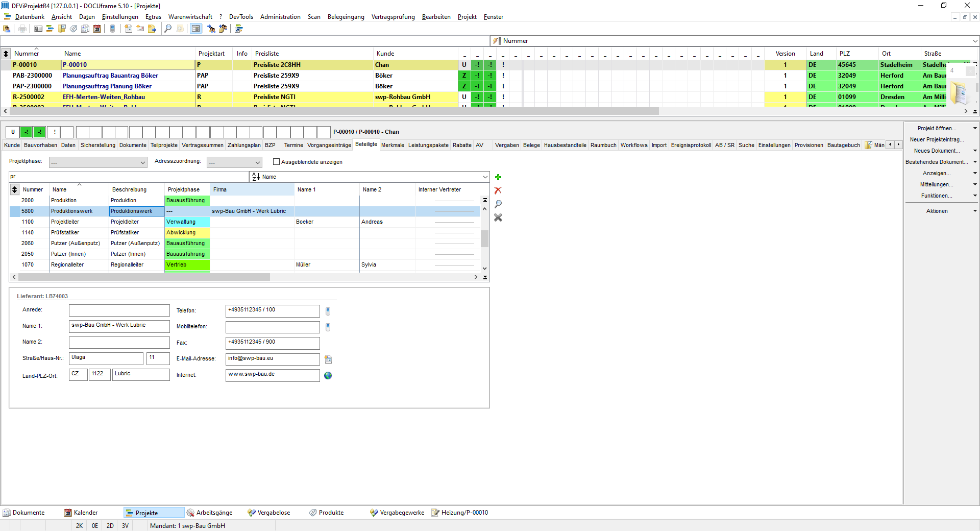This screenshot has height=531, width=980.
Task: Open Vergabelose in bottom bar
Action: (x=269, y=513)
